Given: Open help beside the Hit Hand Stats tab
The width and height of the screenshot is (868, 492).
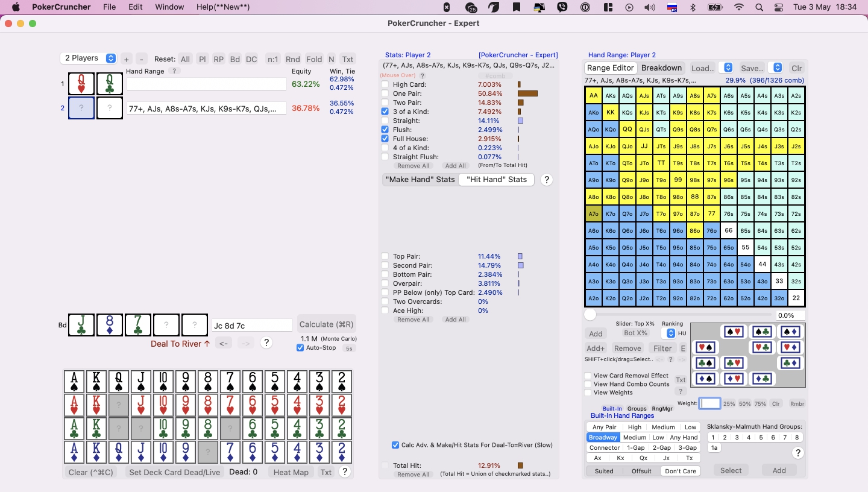Looking at the screenshot, I should click(547, 180).
